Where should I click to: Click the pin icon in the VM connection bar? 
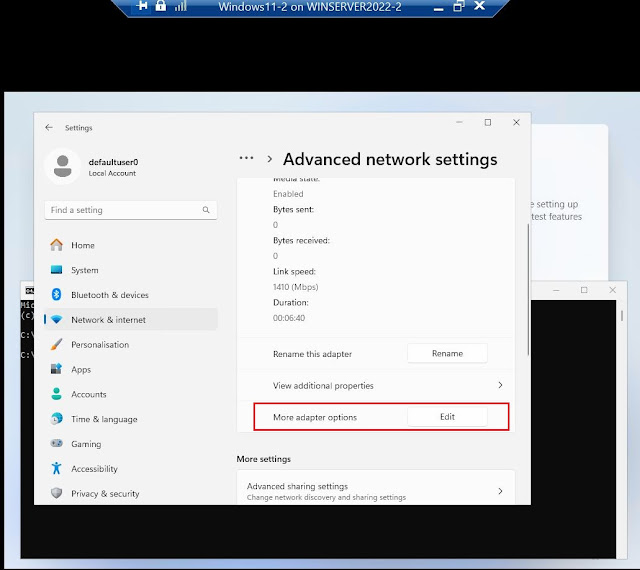(142, 6)
